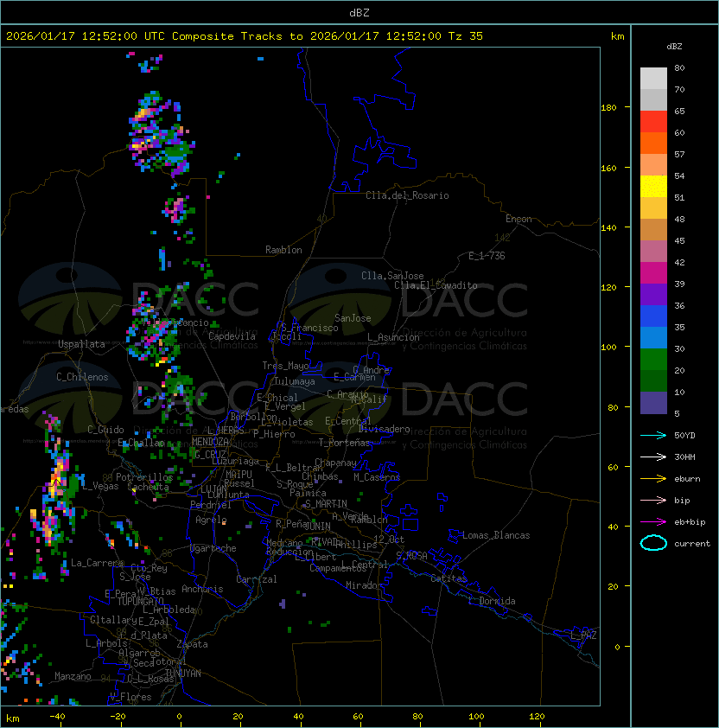
Task: Click the blue 36 dBZ color swatch
Action: (653, 316)
